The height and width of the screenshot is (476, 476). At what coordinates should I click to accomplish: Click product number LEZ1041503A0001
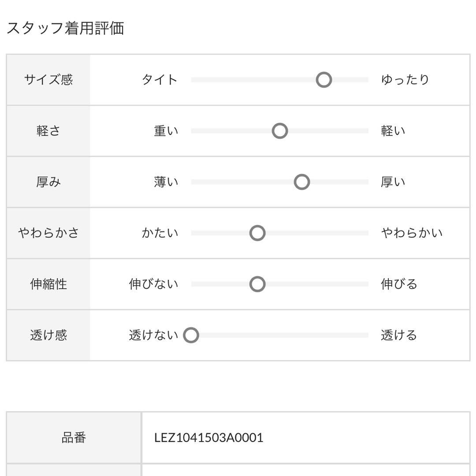(x=208, y=438)
